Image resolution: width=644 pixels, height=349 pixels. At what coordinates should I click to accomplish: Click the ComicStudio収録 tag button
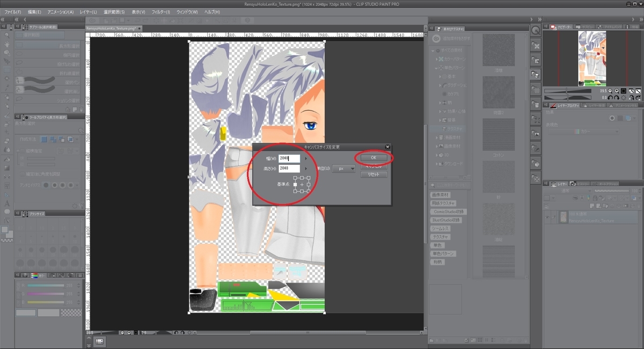[x=448, y=212]
